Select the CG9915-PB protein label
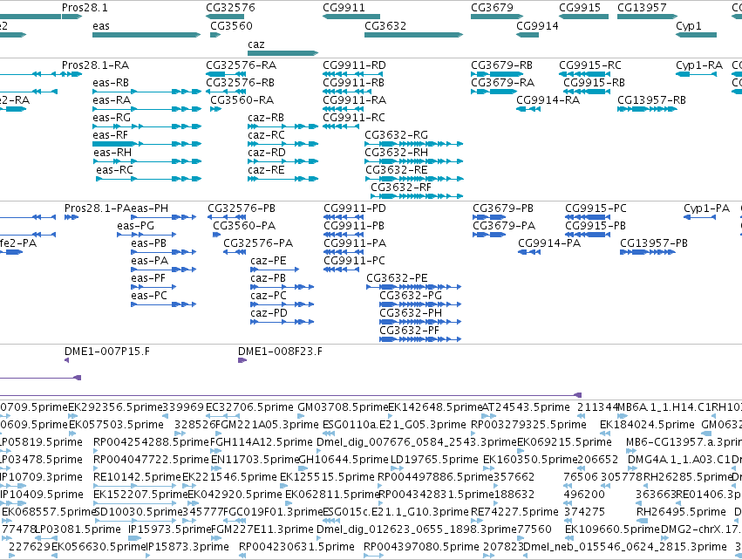 click(x=596, y=226)
